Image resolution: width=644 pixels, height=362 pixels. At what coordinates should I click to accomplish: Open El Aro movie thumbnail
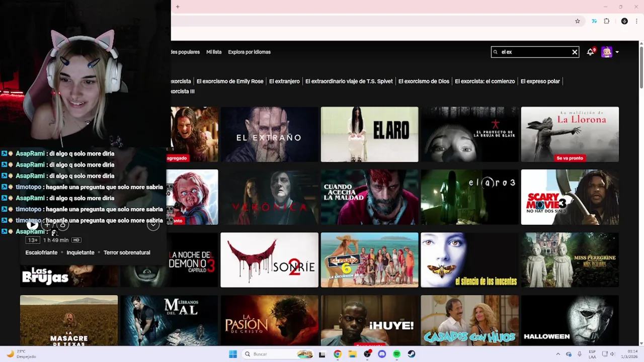369,134
